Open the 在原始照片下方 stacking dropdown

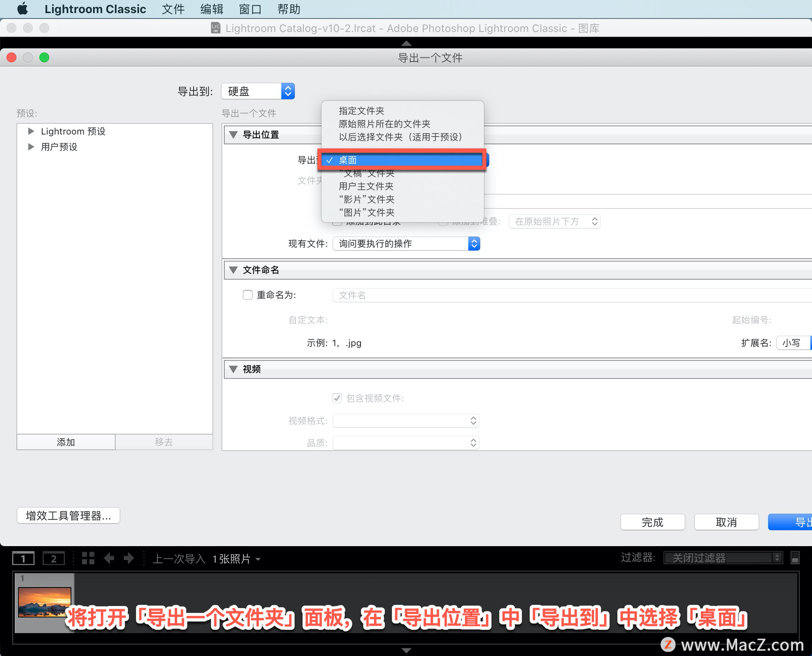554,221
